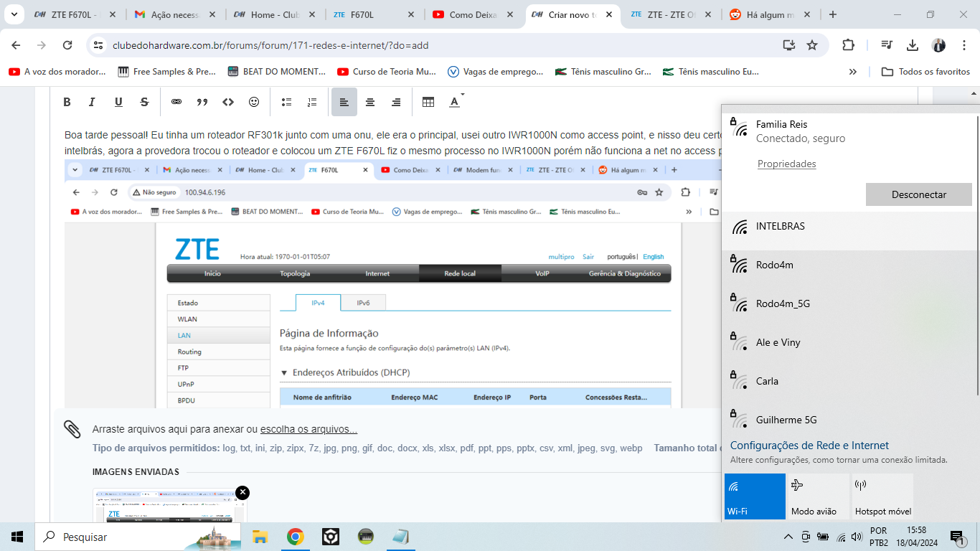This screenshot has height=551, width=980.
Task: Show hidden system tray icons
Action: tap(788, 537)
